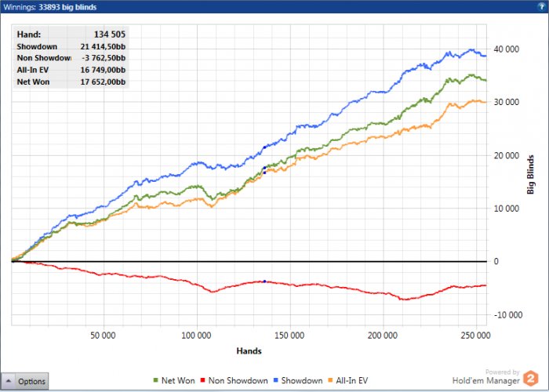The image size is (549, 392).
Task: Click the Net Won green legend swatch
Action: tap(156, 380)
